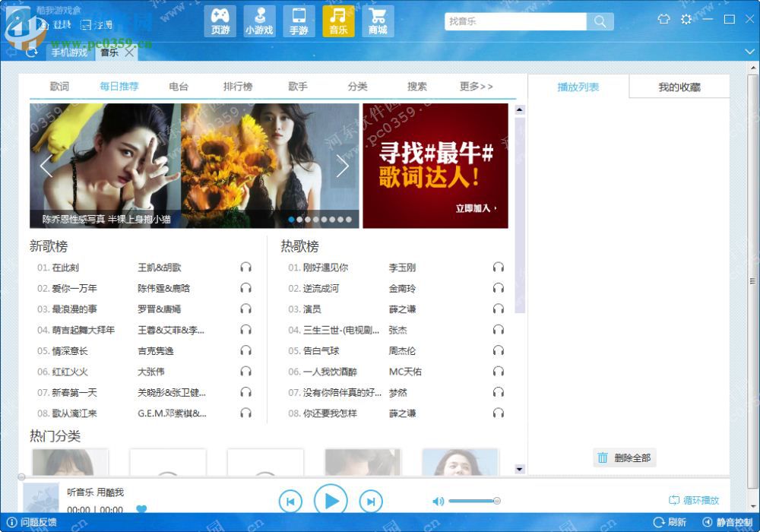
Task: Open the 商城 mall shopping cart icon
Action: pyautogui.click(x=378, y=21)
